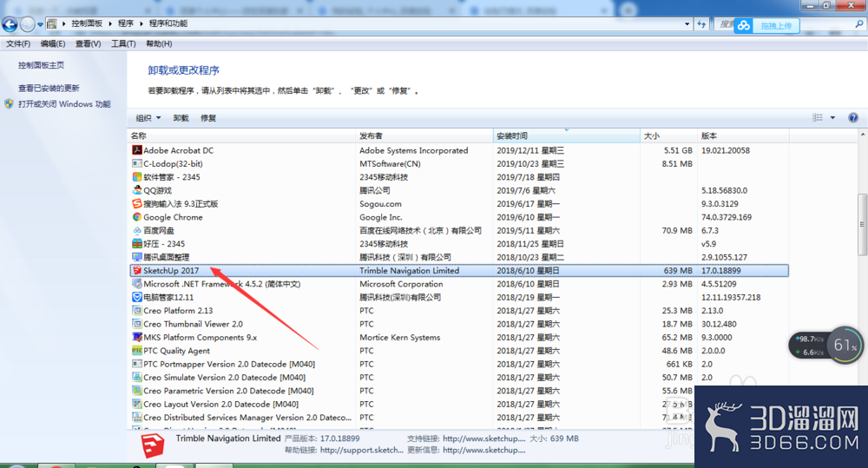Open 打开或关闭 Windows 功能 link
Viewport: 868px width, 468px height.
[x=64, y=103]
